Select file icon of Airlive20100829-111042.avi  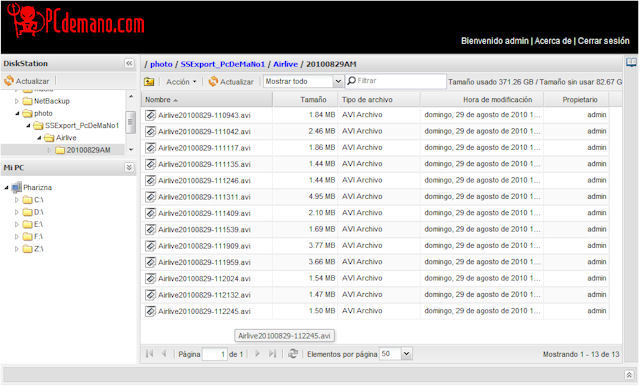click(150, 131)
